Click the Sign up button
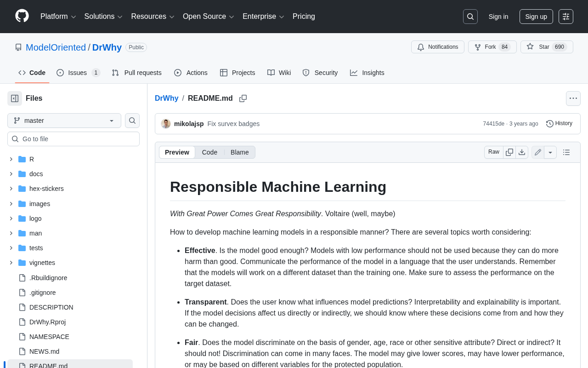588x368 pixels. [x=536, y=17]
